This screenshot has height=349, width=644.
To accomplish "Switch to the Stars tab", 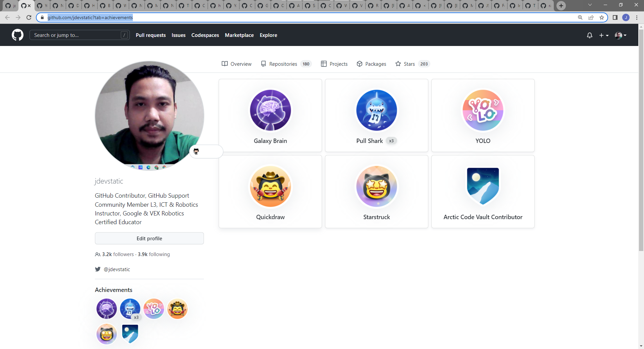I will tap(413, 64).
